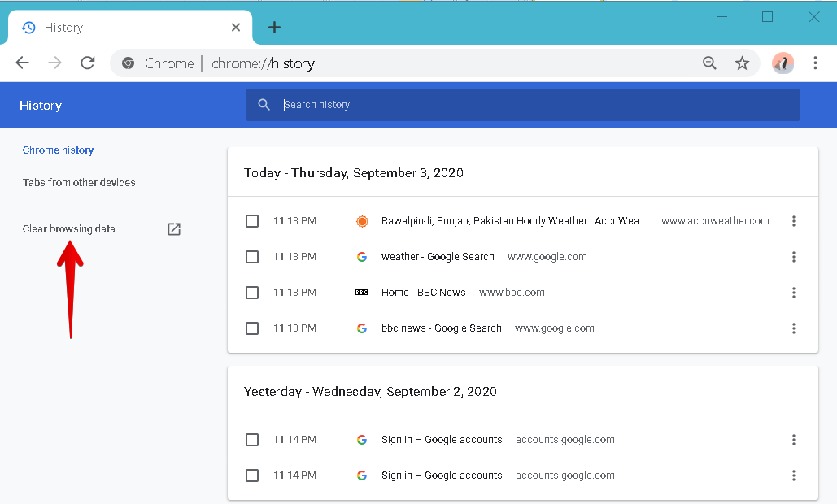The width and height of the screenshot is (837, 504).
Task: Close the History tab
Action: coord(236,28)
